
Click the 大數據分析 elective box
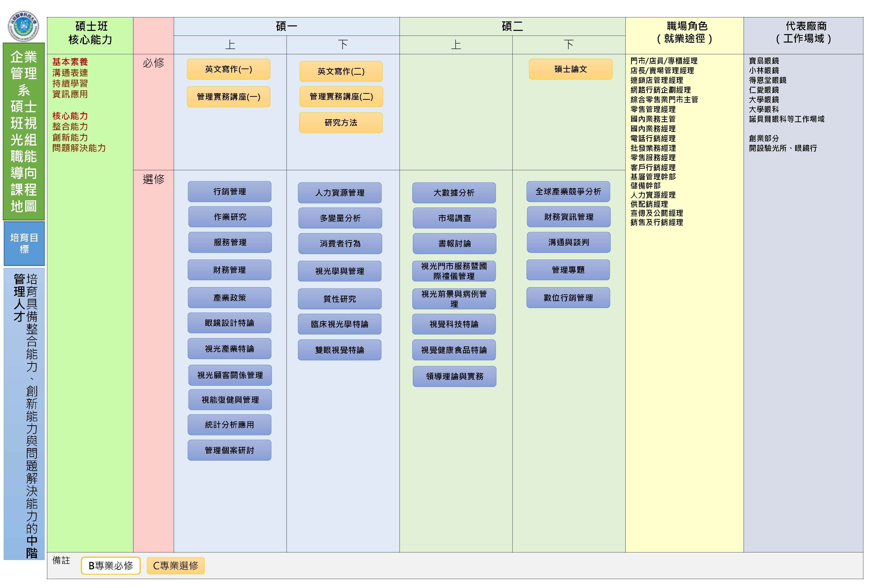454,193
